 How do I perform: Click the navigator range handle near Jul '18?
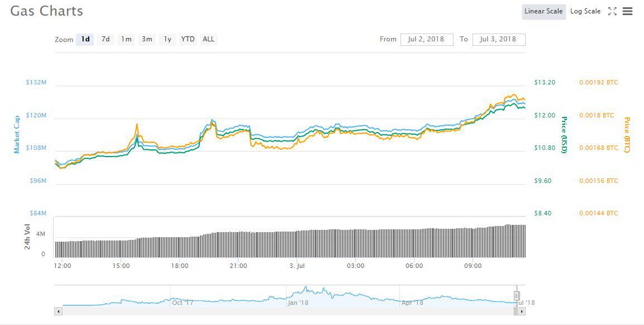click(x=517, y=295)
